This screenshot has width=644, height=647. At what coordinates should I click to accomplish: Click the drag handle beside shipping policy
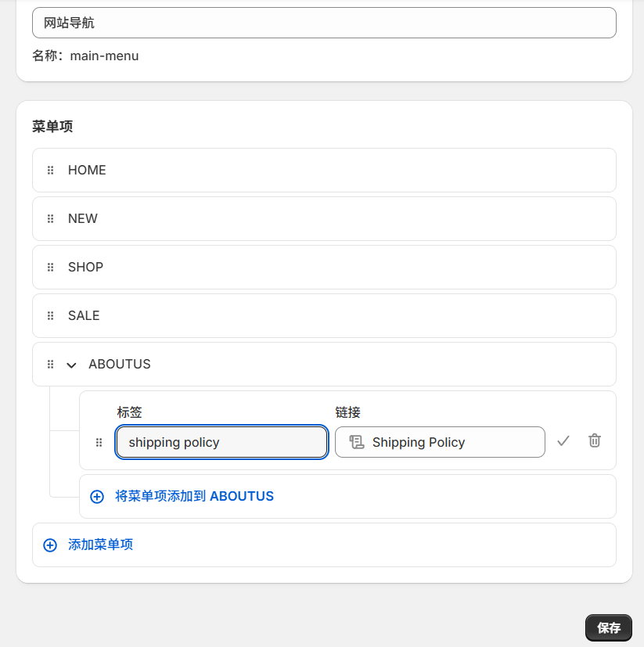(x=99, y=442)
